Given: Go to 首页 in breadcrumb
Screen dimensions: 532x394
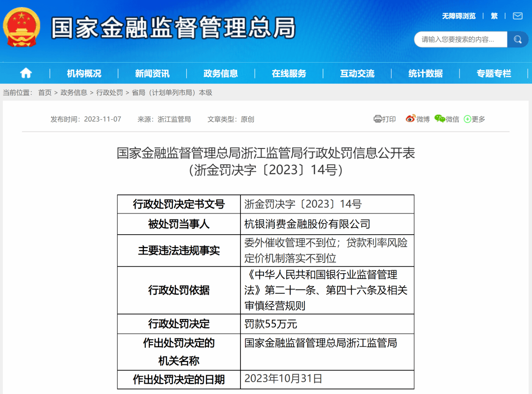Looking at the screenshot, I should 45,92.
